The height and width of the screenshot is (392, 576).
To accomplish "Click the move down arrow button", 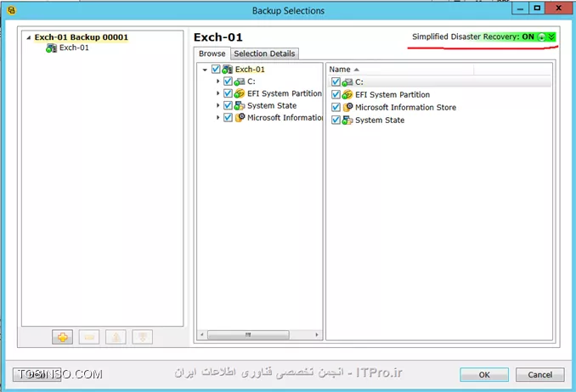I will [143, 337].
